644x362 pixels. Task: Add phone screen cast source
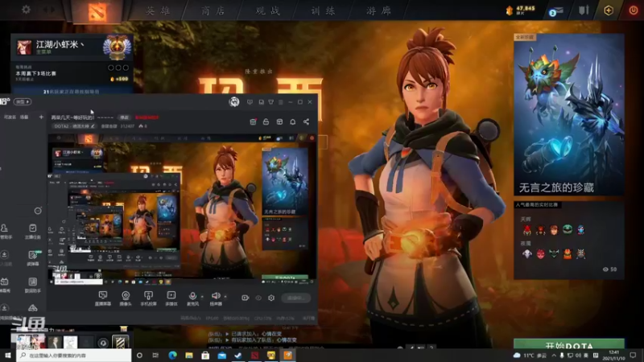click(x=148, y=298)
